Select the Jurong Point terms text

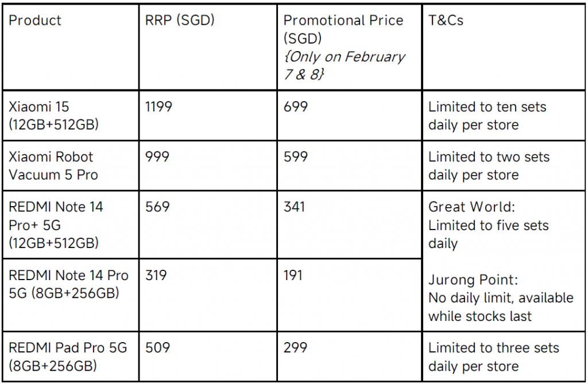tap(501, 298)
